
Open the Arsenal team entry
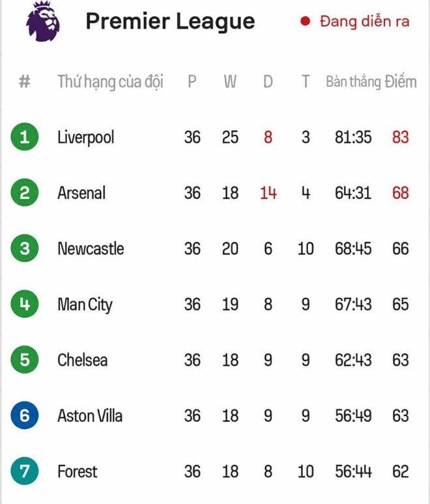[x=81, y=193]
